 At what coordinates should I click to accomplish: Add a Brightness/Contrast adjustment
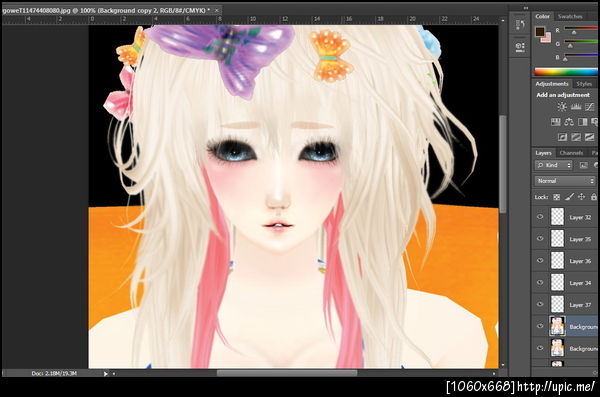(x=561, y=107)
